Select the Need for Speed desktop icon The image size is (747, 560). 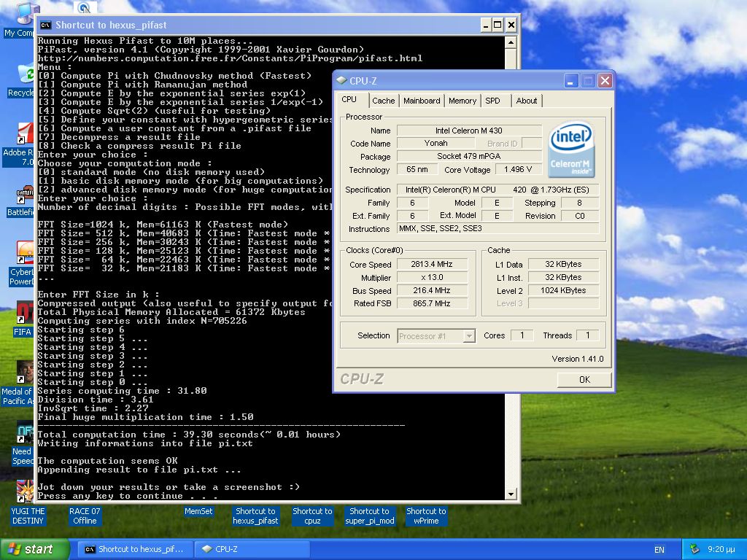[x=23, y=444]
